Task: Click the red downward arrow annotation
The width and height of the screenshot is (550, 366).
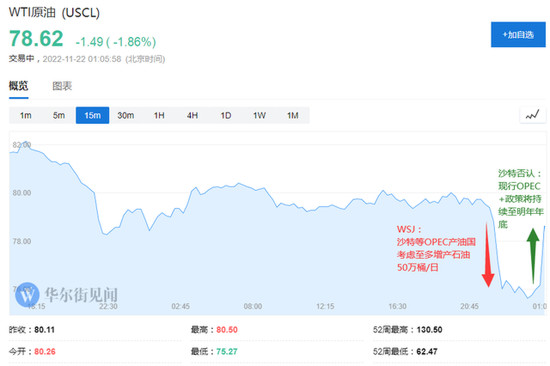Action: (x=488, y=255)
